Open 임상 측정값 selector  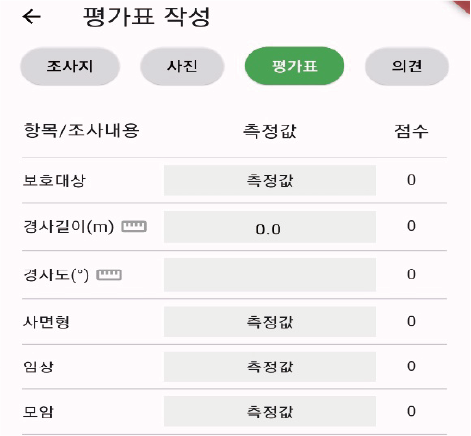tap(270, 367)
